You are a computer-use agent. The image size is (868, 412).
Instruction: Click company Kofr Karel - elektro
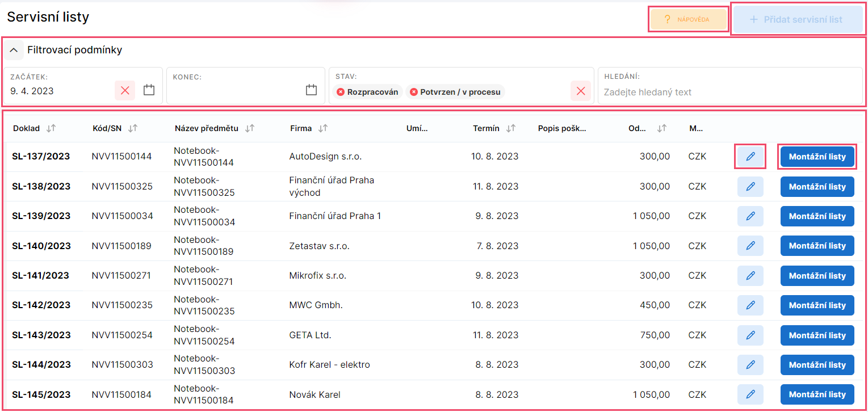tap(329, 365)
